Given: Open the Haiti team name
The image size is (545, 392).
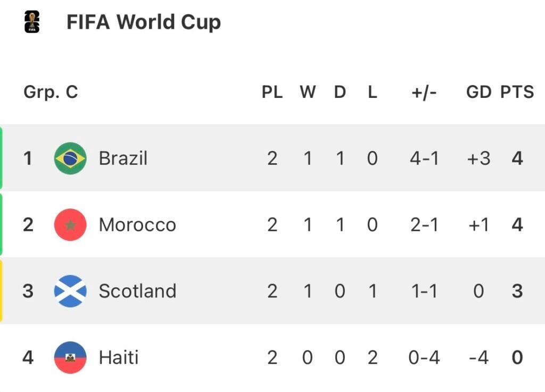Looking at the screenshot, I should click(119, 357).
